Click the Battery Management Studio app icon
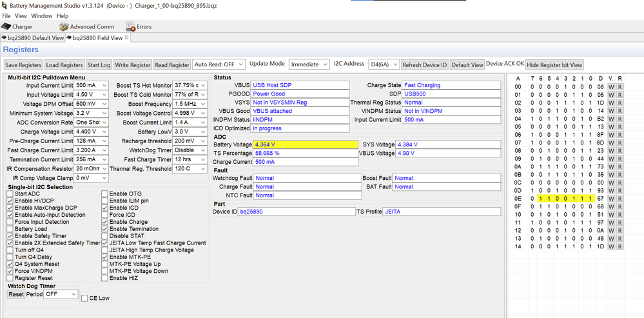Image resolution: width=644 pixels, height=318 pixels. click(x=4, y=6)
